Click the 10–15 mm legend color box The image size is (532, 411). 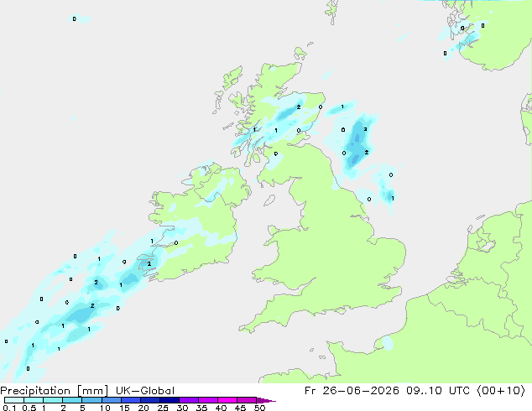pos(112,400)
